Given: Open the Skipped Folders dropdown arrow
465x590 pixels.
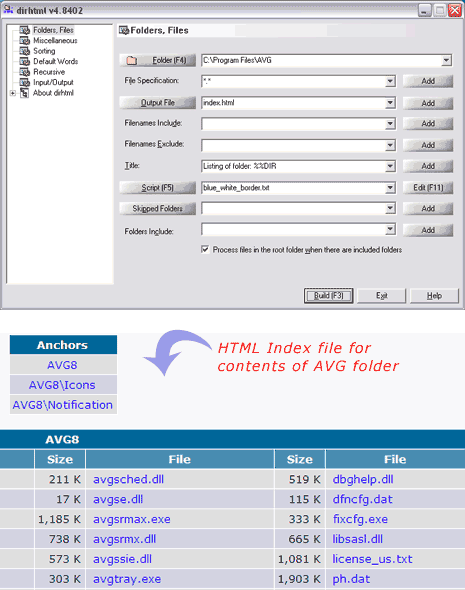Looking at the screenshot, I should click(x=390, y=208).
